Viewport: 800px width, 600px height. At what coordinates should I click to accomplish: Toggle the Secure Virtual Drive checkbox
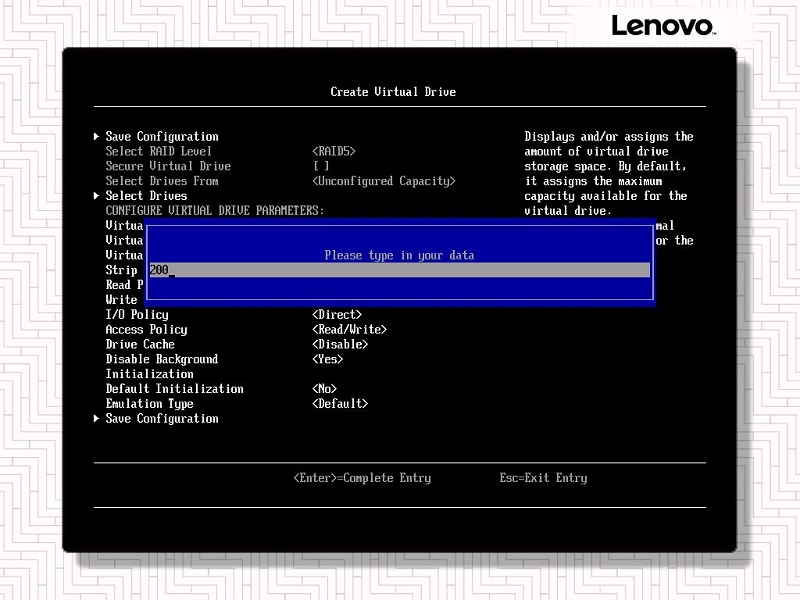pyautogui.click(x=320, y=166)
